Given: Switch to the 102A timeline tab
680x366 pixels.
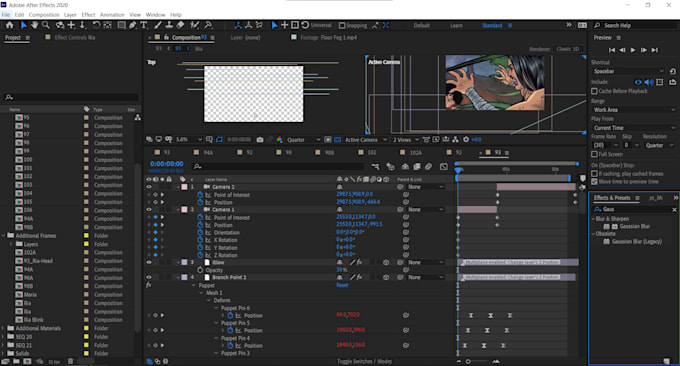Looking at the screenshot, I should (416, 153).
